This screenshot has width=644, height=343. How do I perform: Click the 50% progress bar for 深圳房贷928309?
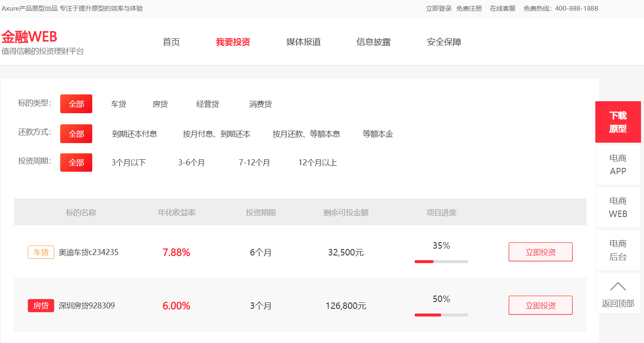coord(441,315)
